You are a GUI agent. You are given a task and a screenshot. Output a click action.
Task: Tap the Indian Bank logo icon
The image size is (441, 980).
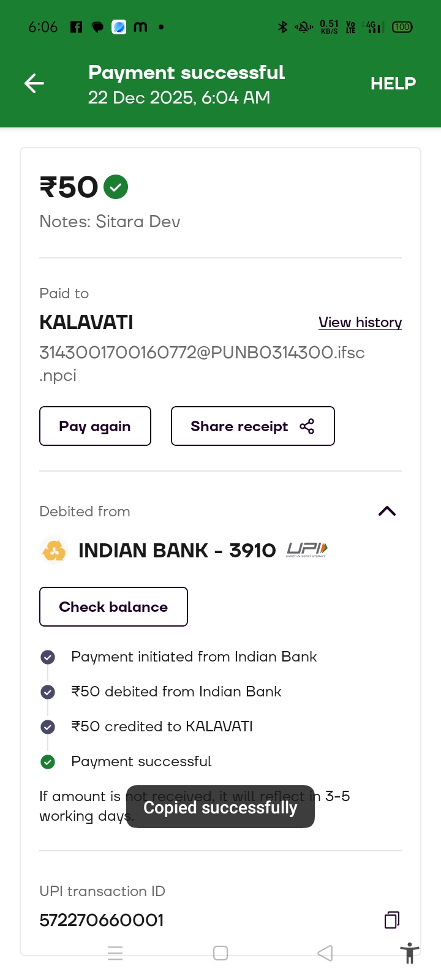(54, 550)
